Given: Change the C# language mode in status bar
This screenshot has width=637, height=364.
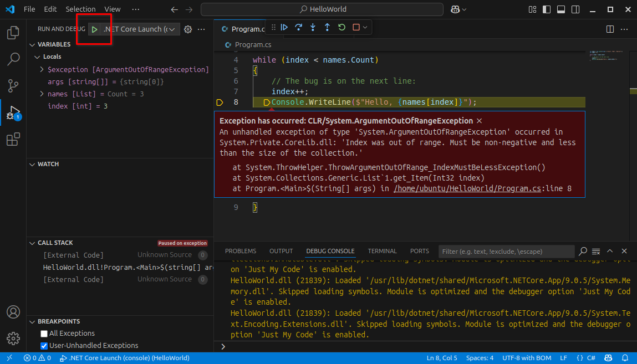Looking at the screenshot, I should tap(591, 358).
